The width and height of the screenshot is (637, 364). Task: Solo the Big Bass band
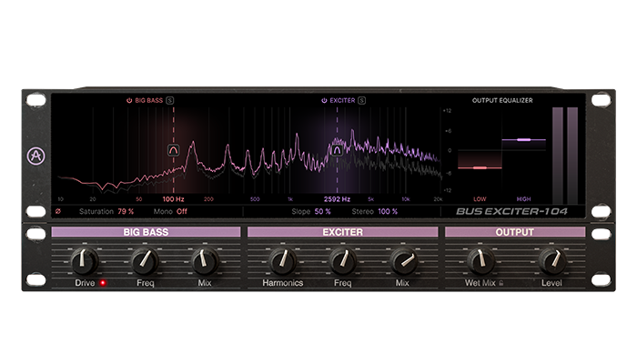pyautogui.click(x=170, y=100)
